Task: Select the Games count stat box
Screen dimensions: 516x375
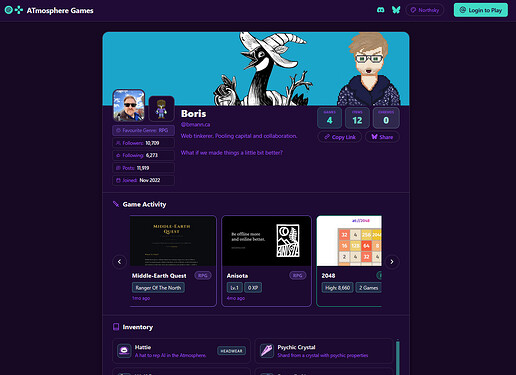Action: [x=329, y=118]
